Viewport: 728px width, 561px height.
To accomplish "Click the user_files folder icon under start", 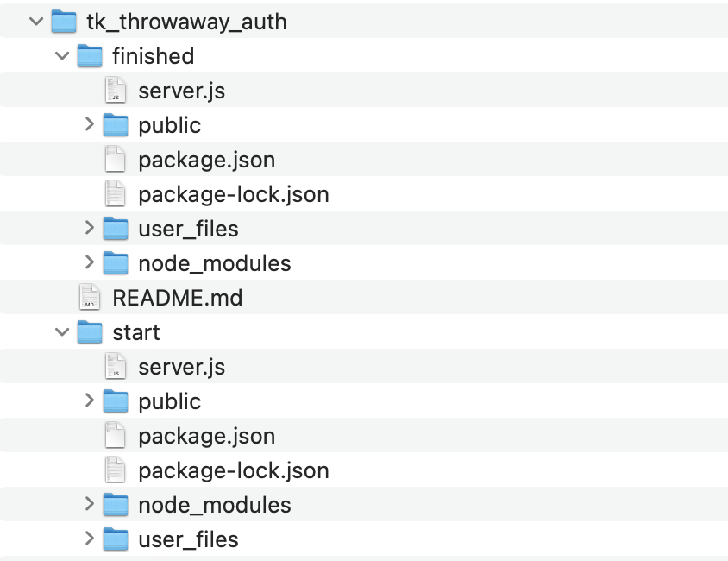I will 116,539.
